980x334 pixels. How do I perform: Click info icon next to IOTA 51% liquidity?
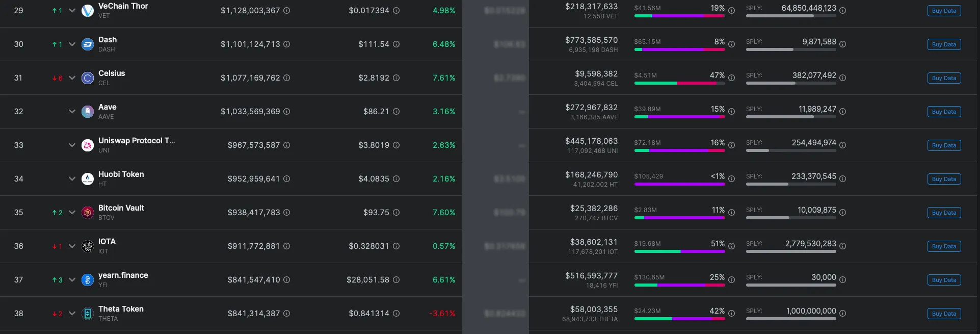[x=732, y=246]
